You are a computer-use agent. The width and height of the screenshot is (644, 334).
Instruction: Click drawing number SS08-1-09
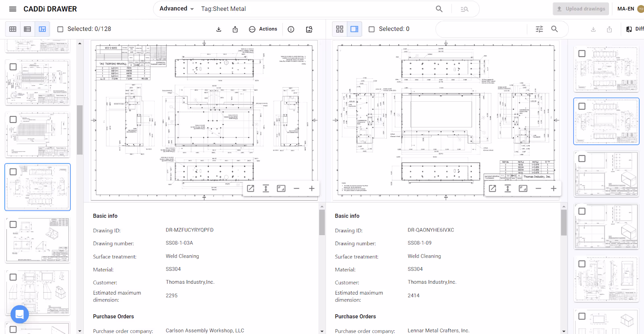click(x=419, y=243)
